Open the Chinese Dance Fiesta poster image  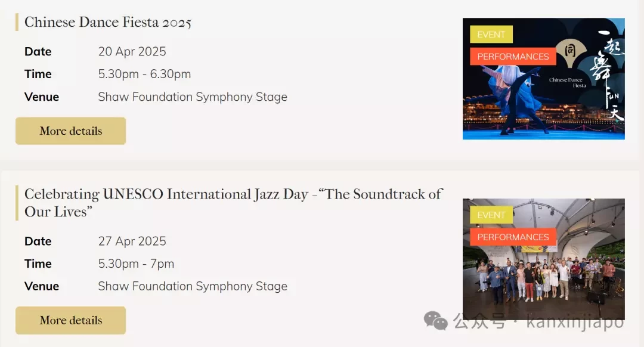(x=543, y=79)
